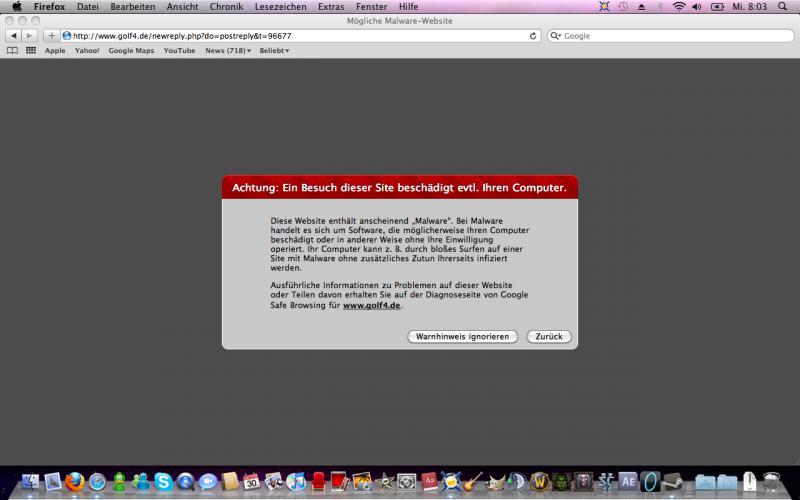Click the Wi-Fi status icon
The width and height of the screenshot is (800, 500).
[679, 7]
